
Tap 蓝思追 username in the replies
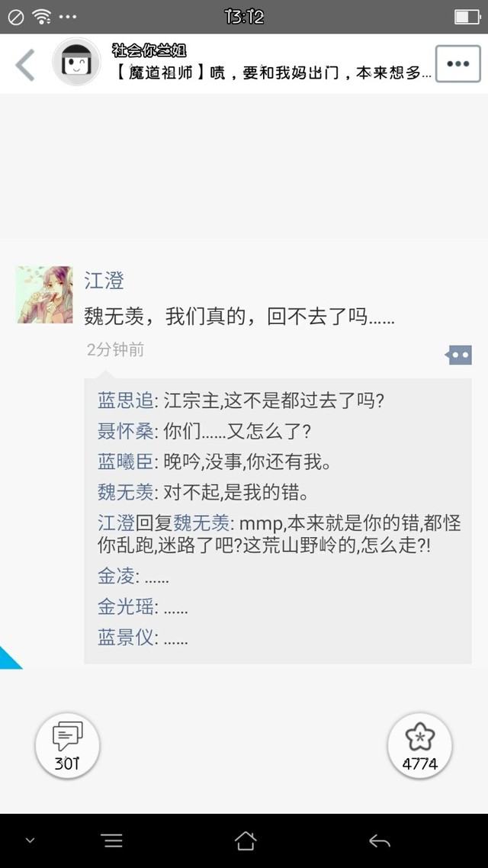(126, 400)
